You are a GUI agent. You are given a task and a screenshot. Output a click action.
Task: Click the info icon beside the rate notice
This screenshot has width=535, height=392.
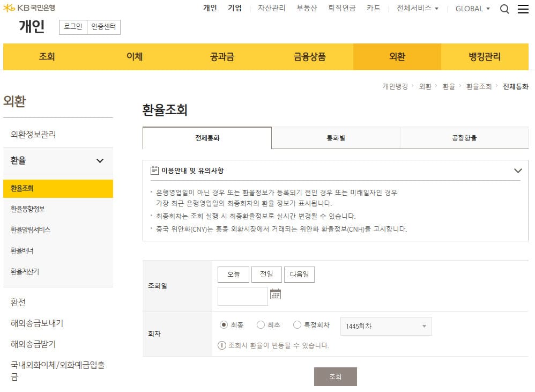(x=221, y=345)
